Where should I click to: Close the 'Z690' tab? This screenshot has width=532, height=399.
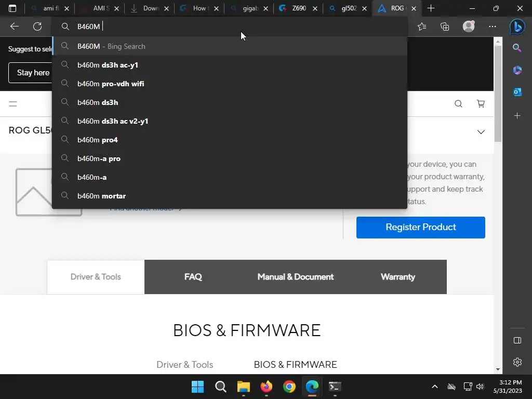[315, 8]
